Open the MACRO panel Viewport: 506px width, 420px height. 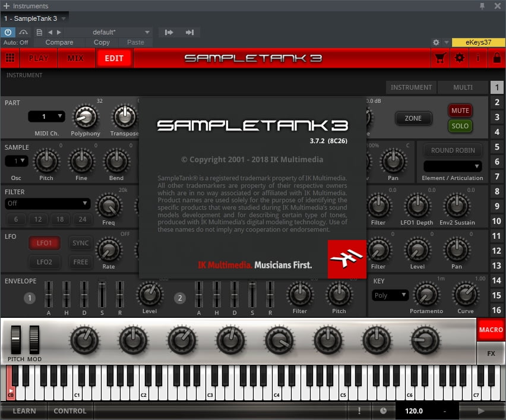click(491, 330)
